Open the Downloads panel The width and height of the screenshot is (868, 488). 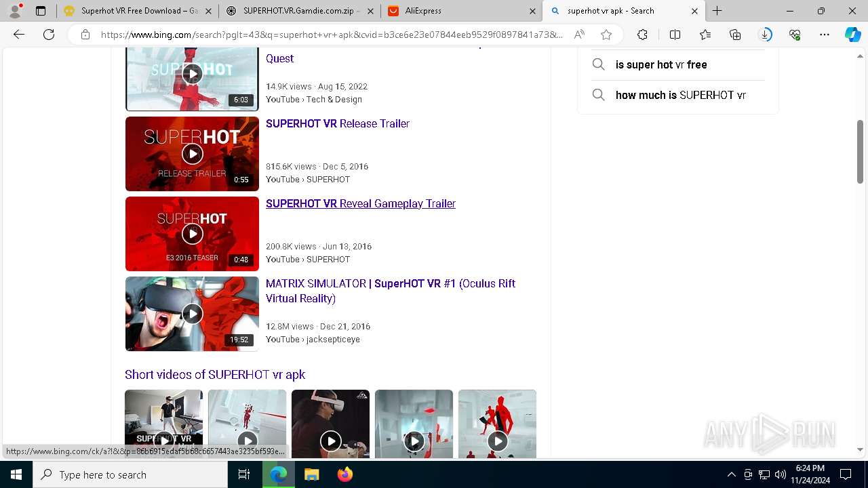(765, 35)
